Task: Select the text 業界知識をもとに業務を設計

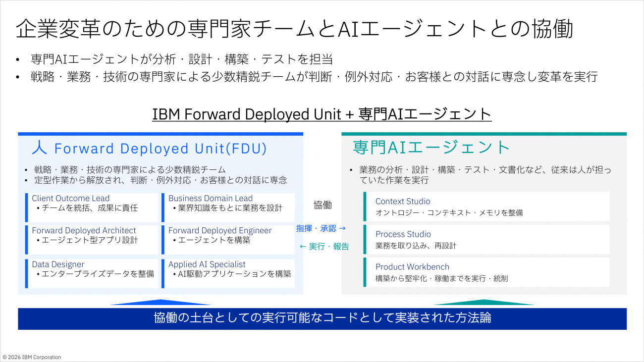Action: [x=230, y=208]
